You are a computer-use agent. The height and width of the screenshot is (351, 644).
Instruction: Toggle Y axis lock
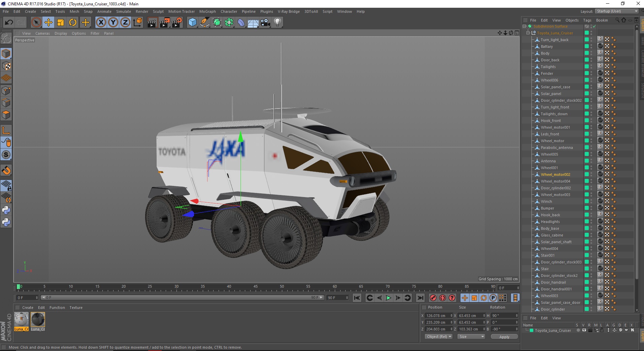point(113,23)
